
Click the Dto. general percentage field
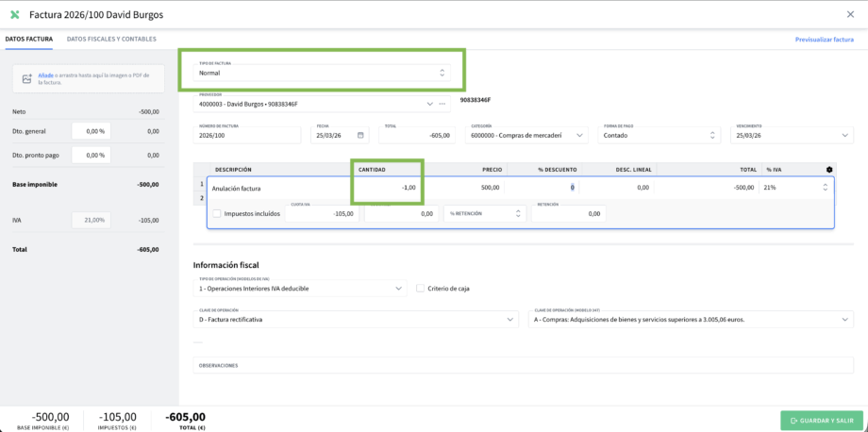point(90,131)
